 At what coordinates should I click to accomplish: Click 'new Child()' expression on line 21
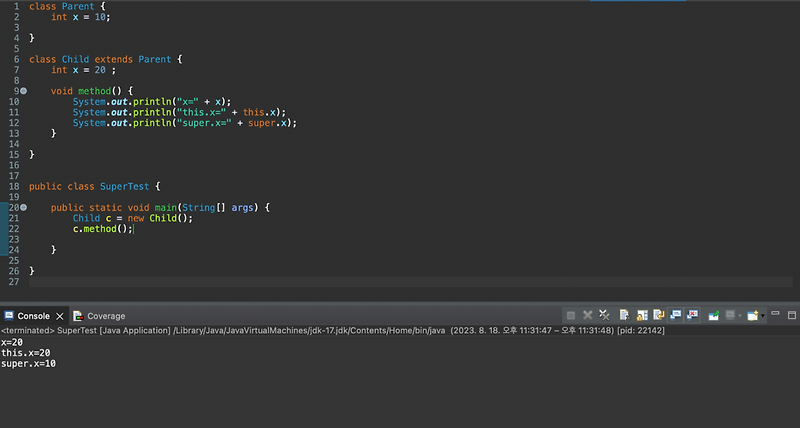click(160, 218)
